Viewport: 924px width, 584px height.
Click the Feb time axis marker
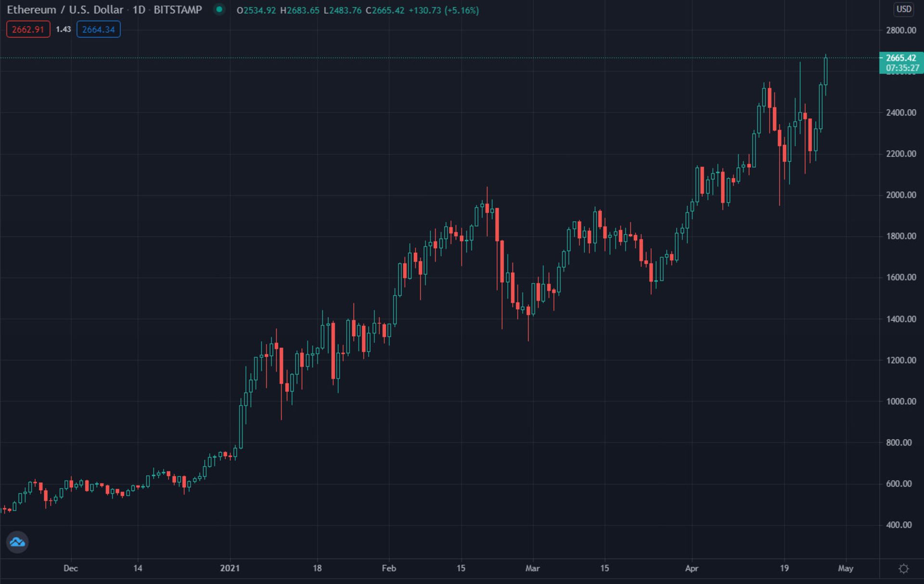pos(389,568)
